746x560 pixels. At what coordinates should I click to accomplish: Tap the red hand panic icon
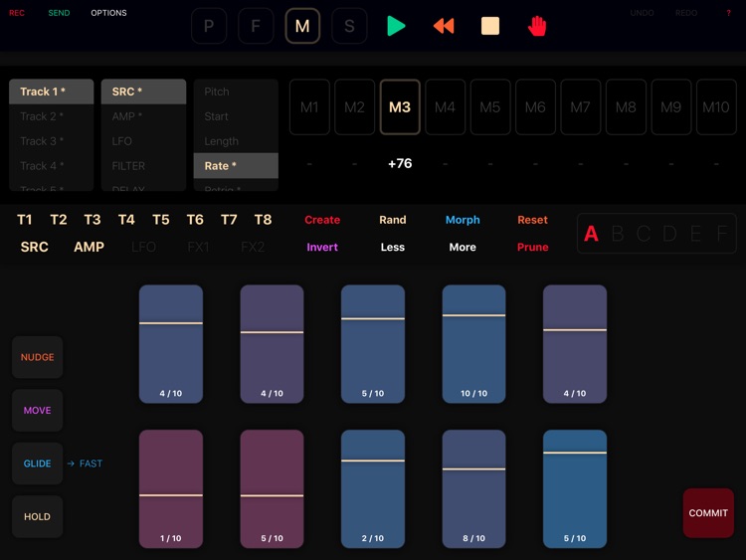click(x=537, y=26)
